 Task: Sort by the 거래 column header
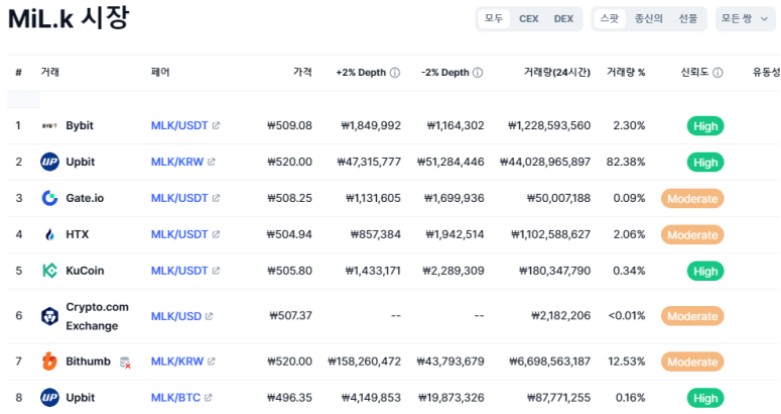tap(50, 72)
